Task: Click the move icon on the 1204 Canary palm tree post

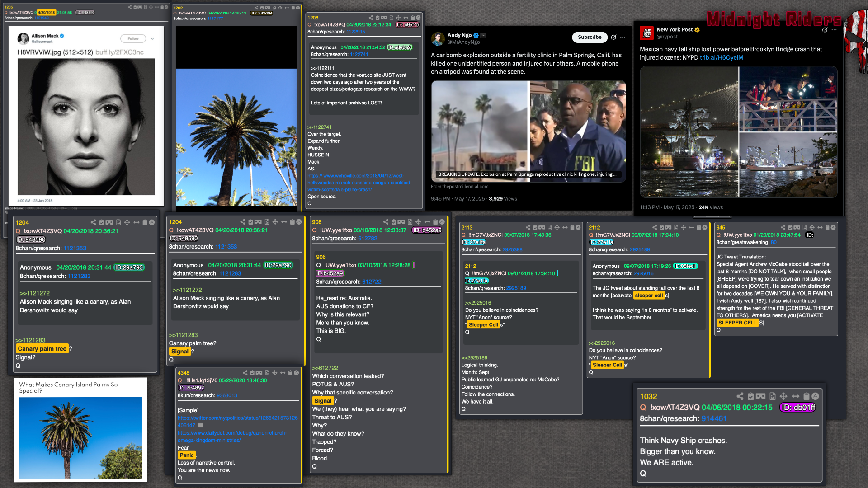Action: tap(127, 222)
